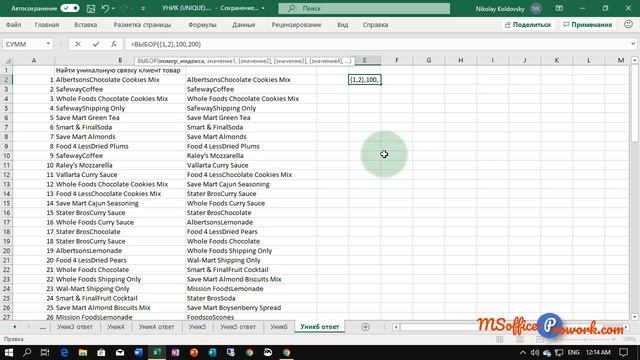Viewport: 640px width, 360px height.
Task: Switch to the Уник6 sheet tab
Action: (279, 327)
